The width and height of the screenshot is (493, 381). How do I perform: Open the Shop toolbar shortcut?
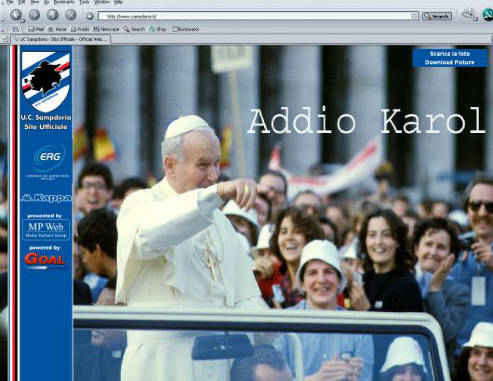click(158, 29)
